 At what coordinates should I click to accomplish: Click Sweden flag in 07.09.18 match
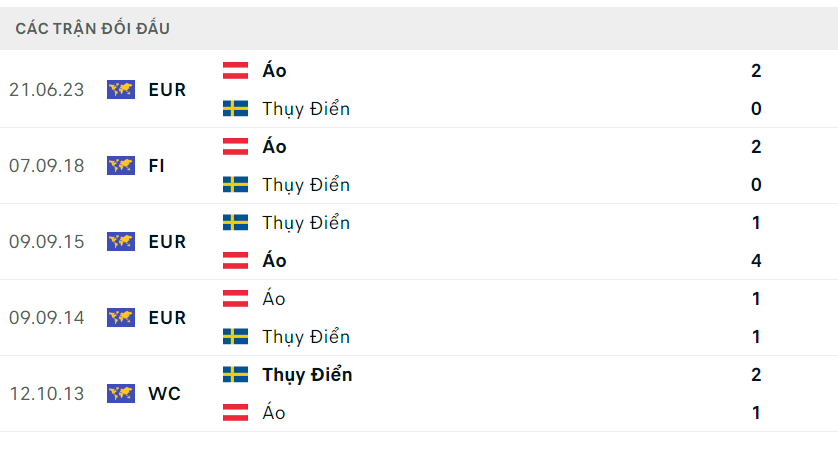click(x=235, y=184)
